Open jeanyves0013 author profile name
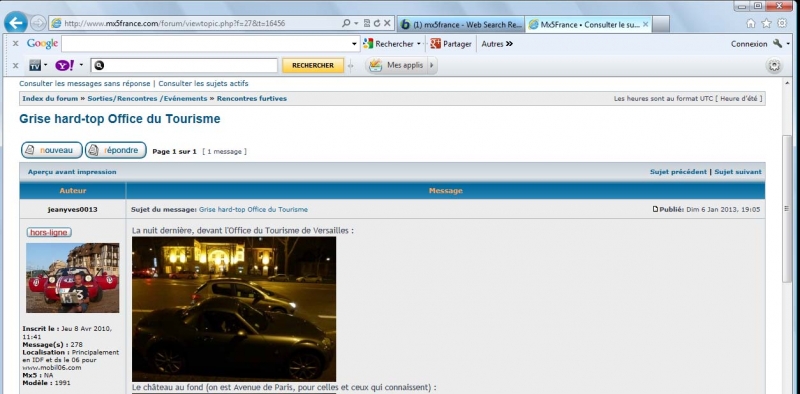This screenshot has width=800, height=394. coord(72,209)
